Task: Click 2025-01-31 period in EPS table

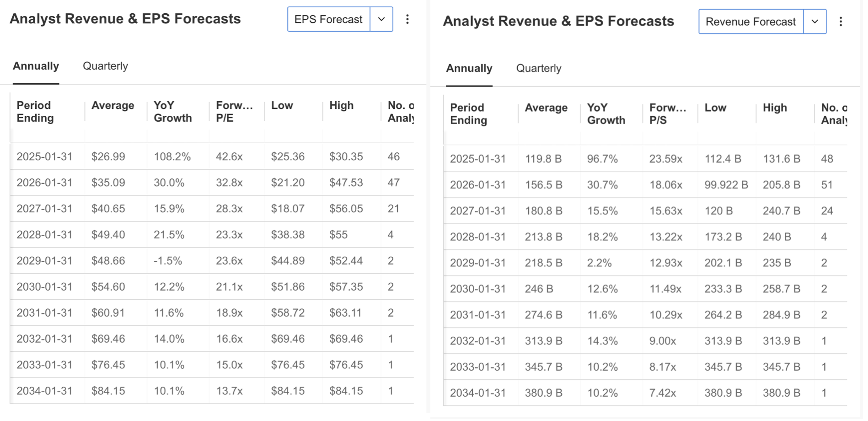Action: (x=44, y=157)
